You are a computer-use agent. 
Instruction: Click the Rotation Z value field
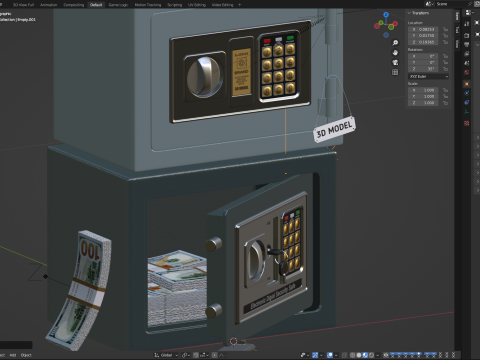coord(423,69)
